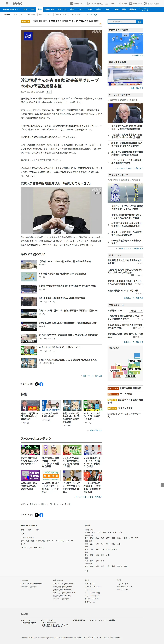Select the 科学・文化 nav tab
Viewport: 164px width, 644px height.
click(x=62, y=9)
